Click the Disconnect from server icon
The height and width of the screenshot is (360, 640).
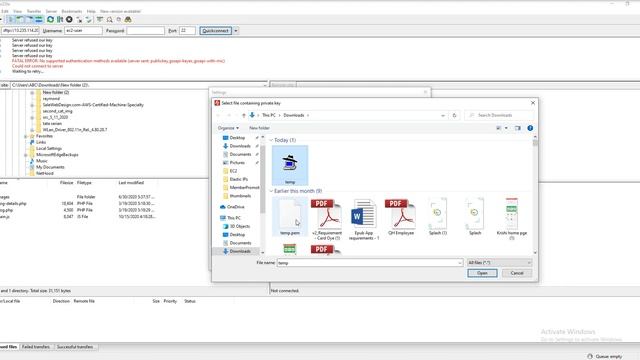point(79,20)
